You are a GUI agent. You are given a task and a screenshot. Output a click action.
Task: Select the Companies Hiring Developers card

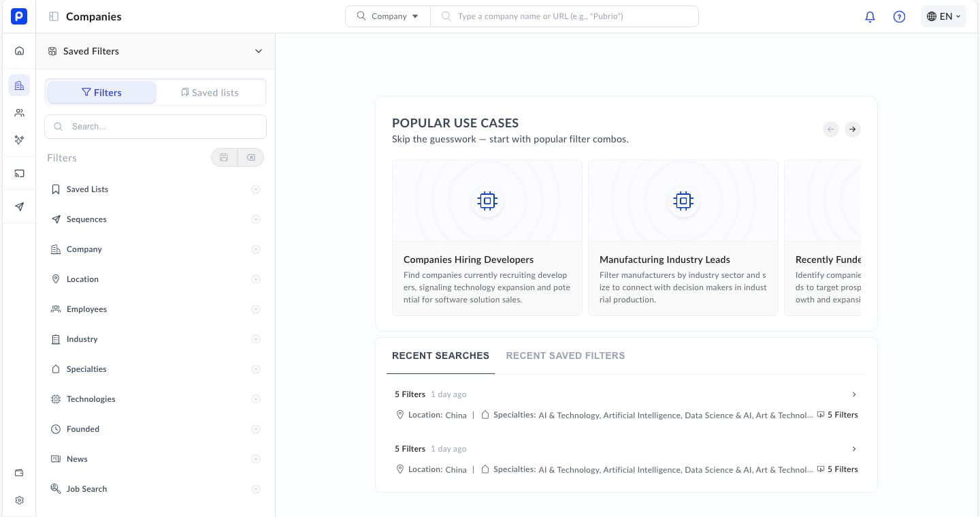487,237
